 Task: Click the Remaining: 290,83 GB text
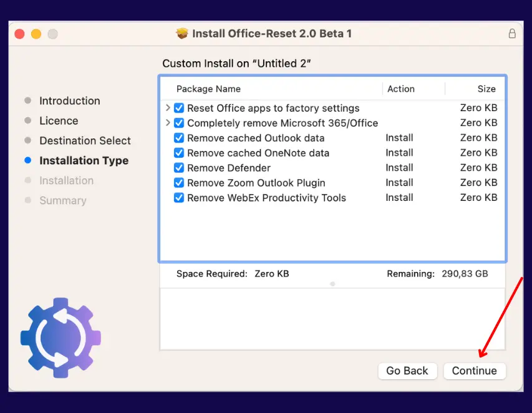[x=437, y=273]
